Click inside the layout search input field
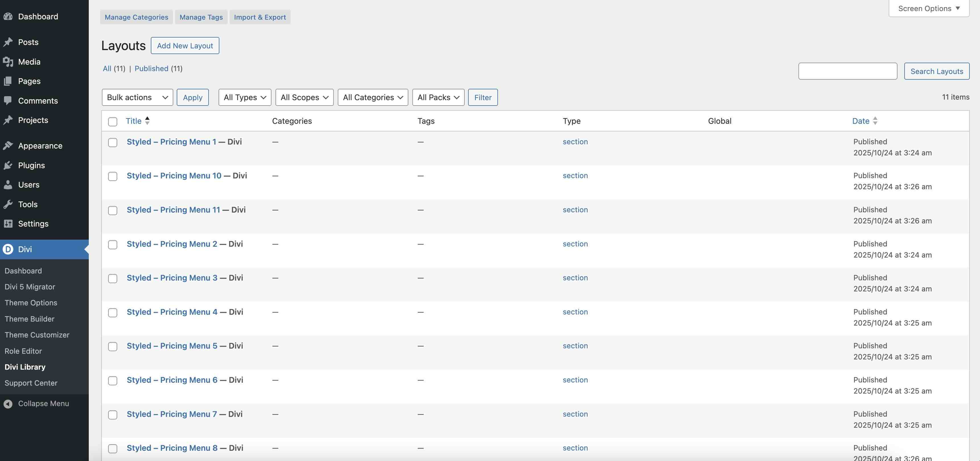Screen dimensions: 980x461 848,71
